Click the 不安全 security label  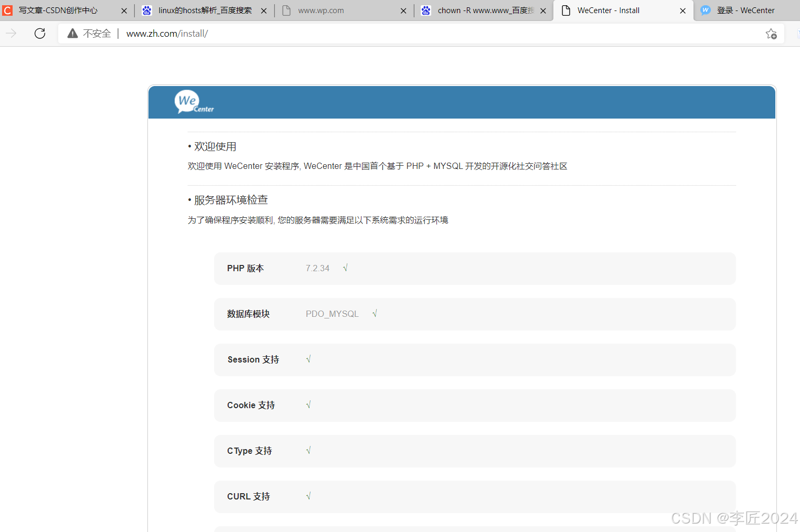[97, 34]
